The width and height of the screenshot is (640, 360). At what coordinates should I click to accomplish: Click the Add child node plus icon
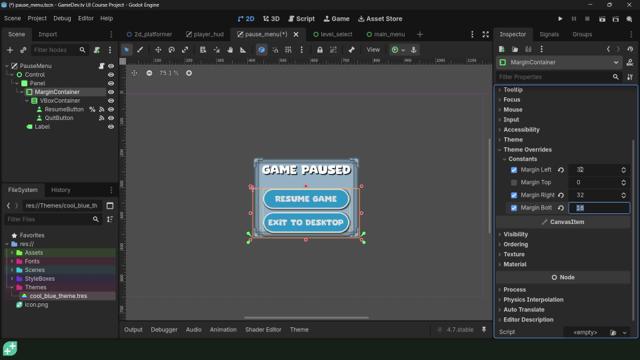10,50
